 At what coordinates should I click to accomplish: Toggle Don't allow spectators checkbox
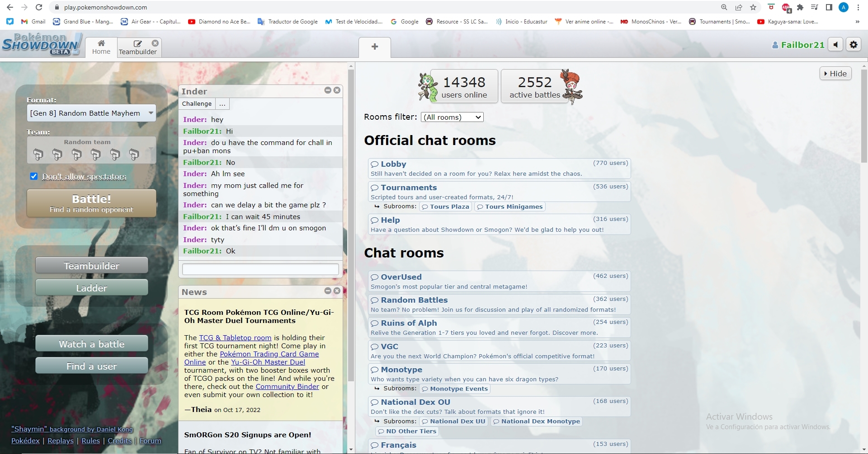point(34,176)
